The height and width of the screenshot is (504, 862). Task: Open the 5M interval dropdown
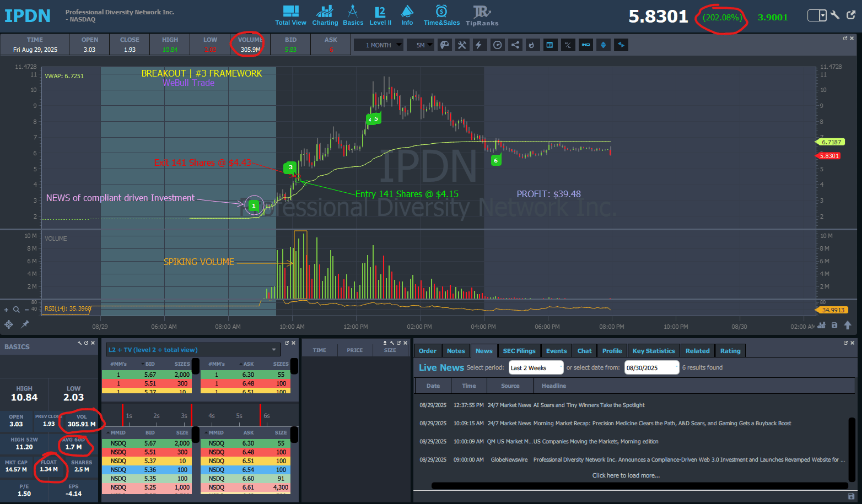(421, 45)
